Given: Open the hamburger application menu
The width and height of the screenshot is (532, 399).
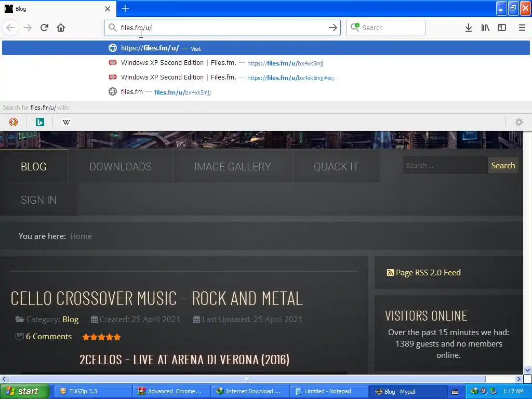Looking at the screenshot, I should (x=522, y=28).
